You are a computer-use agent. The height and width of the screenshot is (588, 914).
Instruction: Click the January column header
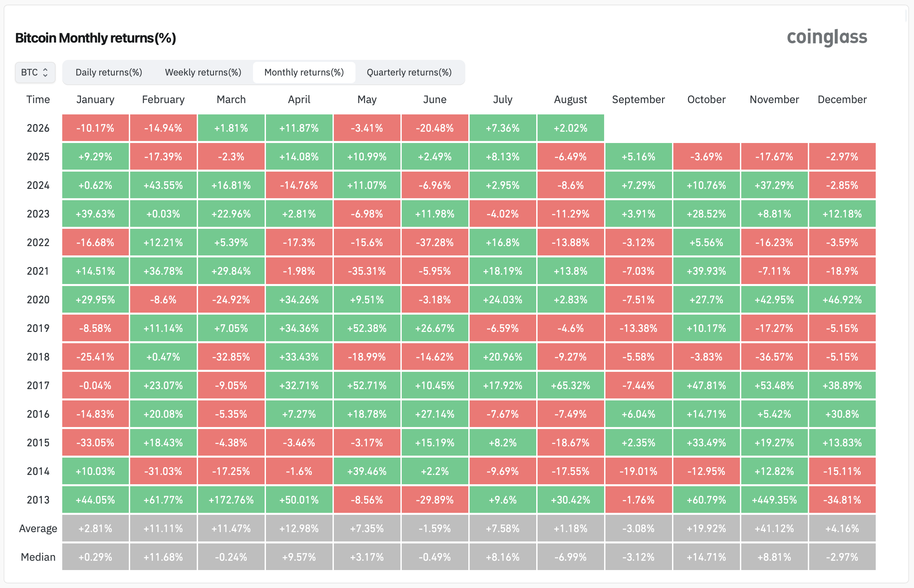coord(95,100)
